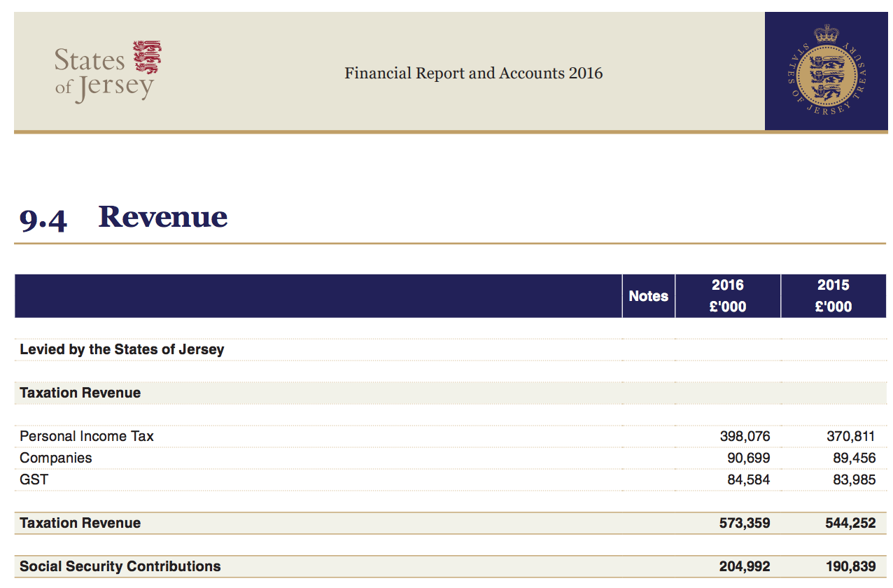Viewport: 893px width, 588px height.
Task: Click the Notes column header
Action: [648, 296]
